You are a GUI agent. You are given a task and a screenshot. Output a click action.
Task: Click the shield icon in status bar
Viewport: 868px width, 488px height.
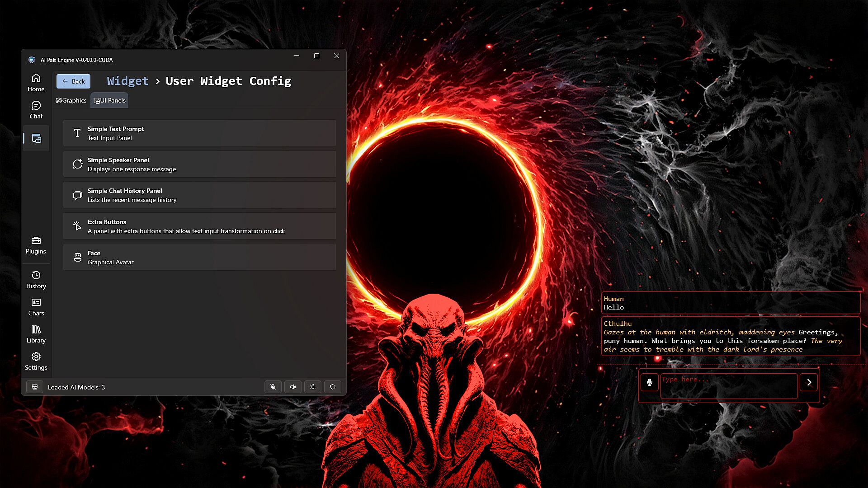pyautogui.click(x=333, y=387)
